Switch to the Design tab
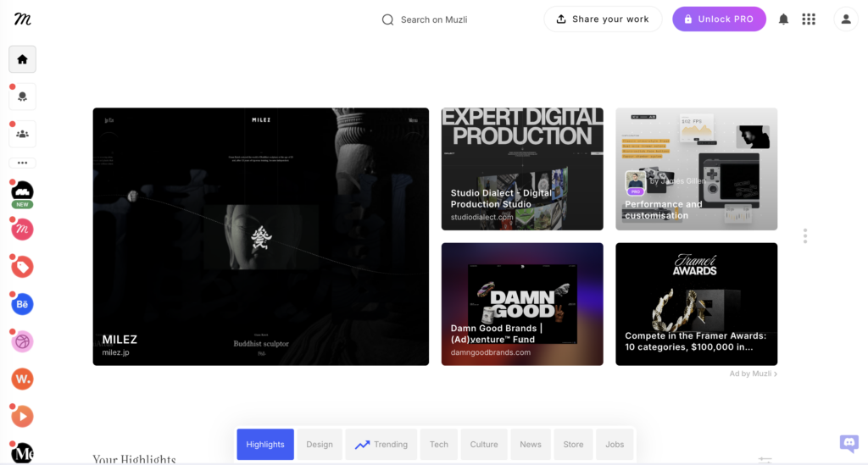The image size is (868, 465). point(320,445)
